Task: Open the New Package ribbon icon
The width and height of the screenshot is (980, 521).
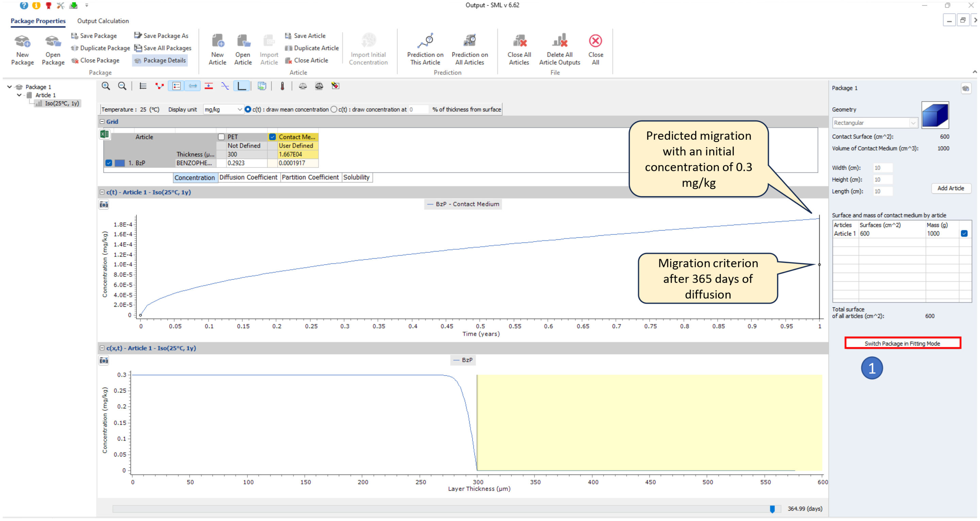Action: 22,49
